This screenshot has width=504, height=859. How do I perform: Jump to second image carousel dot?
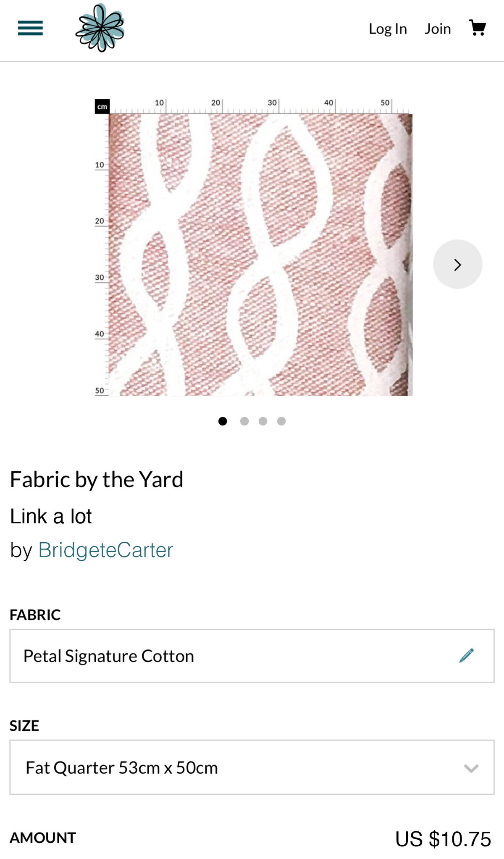(x=244, y=421)
